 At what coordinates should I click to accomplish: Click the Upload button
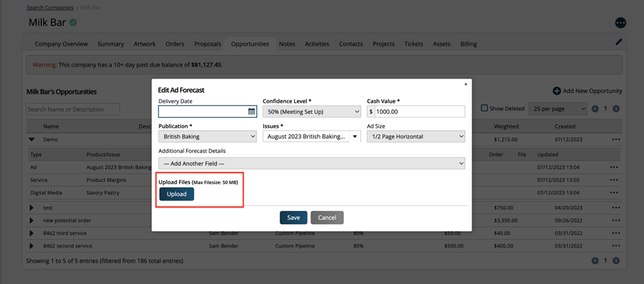(176, 194)
